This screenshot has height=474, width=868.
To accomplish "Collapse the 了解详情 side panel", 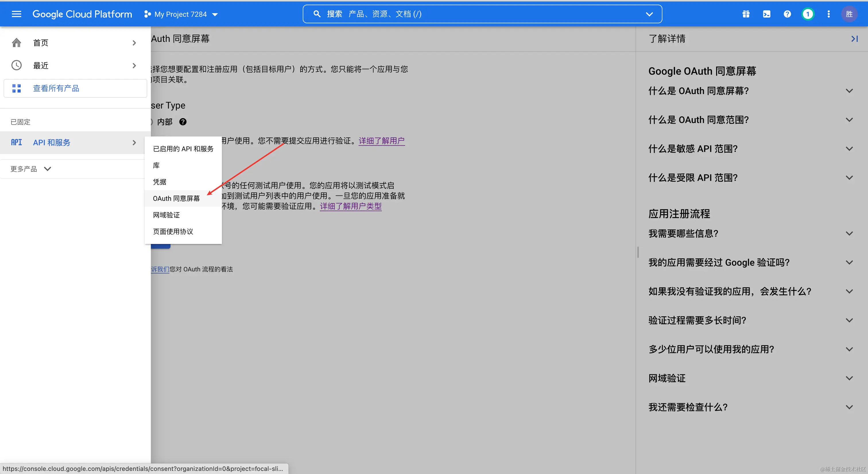I will [x=854, y=39].
